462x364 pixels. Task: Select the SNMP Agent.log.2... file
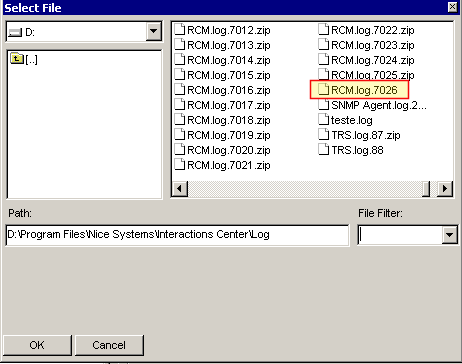[x=373, y=105]
